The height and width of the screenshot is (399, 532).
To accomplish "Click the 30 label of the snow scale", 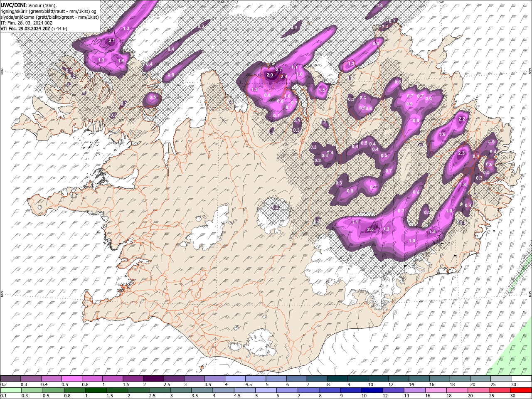I will [513, 384].
